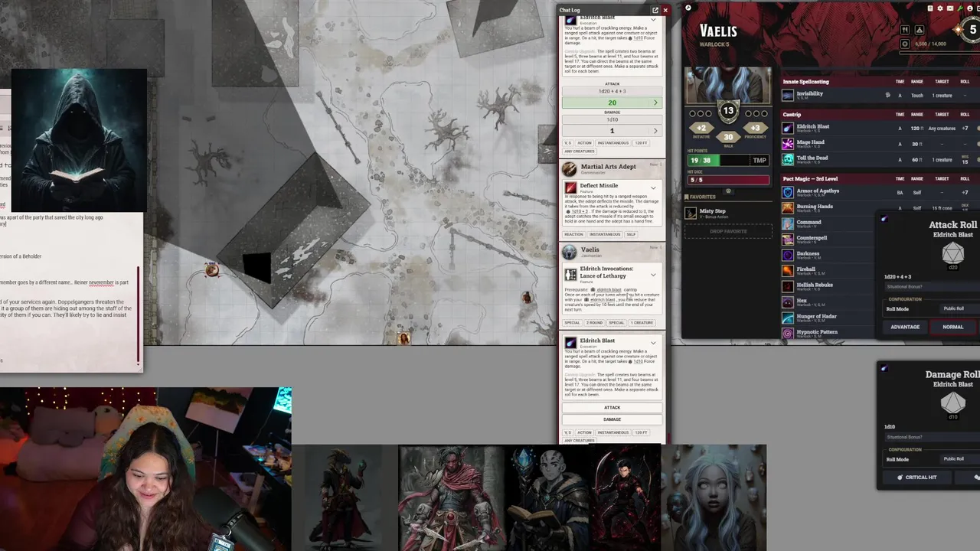980x551 pixels.
Task: Click the Invisibility spell icon
Action: tap(788, 96)
